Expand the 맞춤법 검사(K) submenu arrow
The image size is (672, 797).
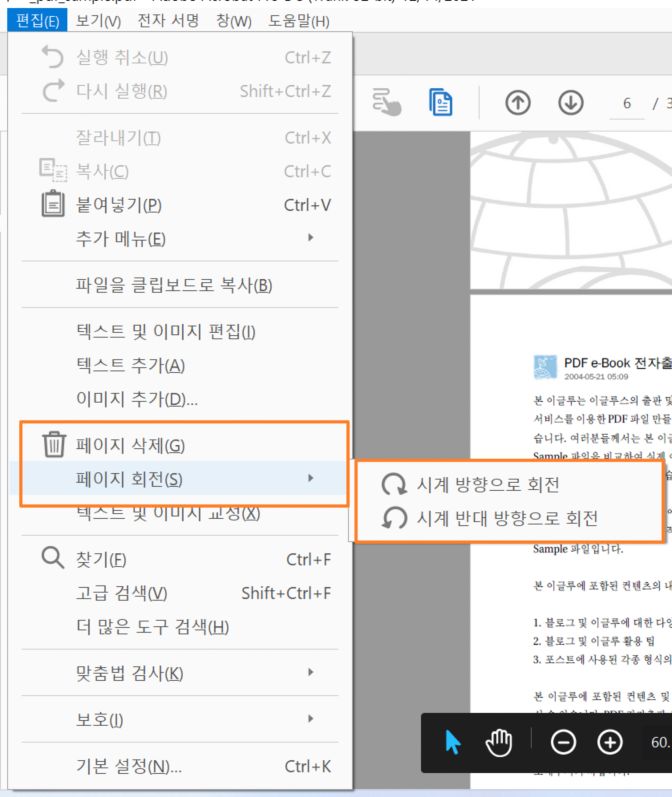310,672
